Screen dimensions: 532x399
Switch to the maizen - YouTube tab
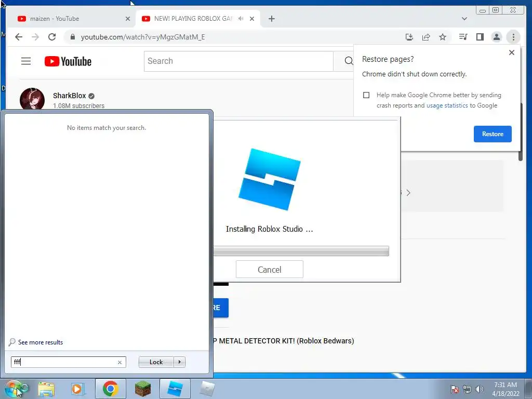(x=71, y=19)
